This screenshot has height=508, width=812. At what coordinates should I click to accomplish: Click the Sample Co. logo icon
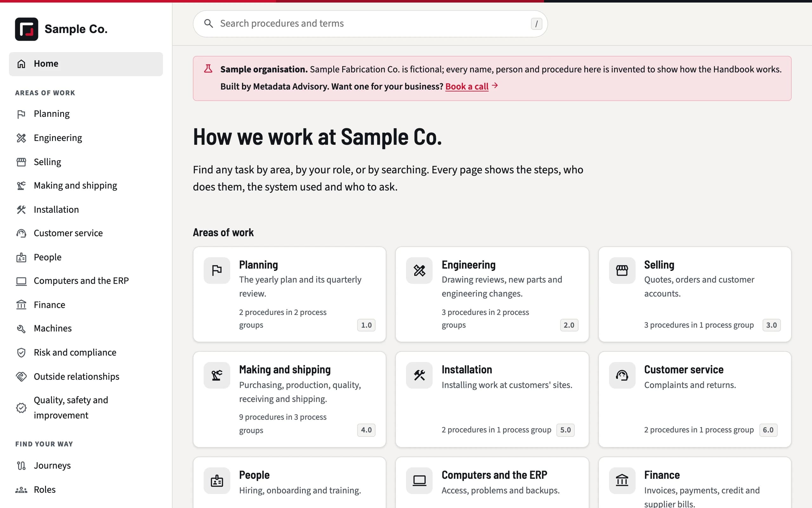27,29
